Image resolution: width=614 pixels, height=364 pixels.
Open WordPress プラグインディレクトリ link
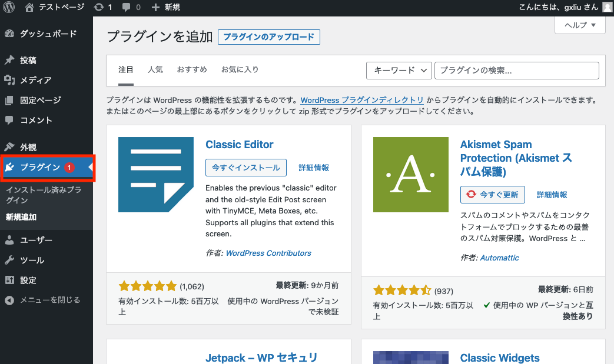362,100
